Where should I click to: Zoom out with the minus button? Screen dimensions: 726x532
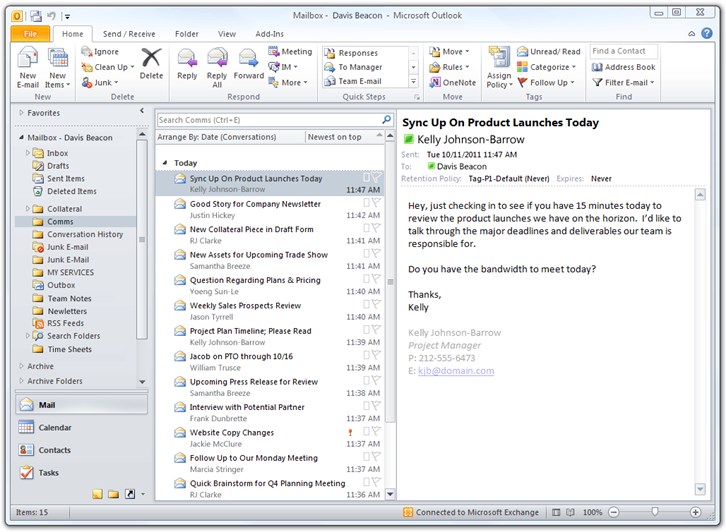[613, 512]
